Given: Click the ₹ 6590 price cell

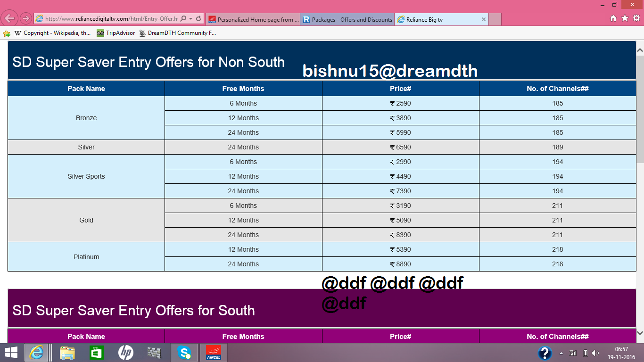Looking at the screenshot, I should [401, 147].
